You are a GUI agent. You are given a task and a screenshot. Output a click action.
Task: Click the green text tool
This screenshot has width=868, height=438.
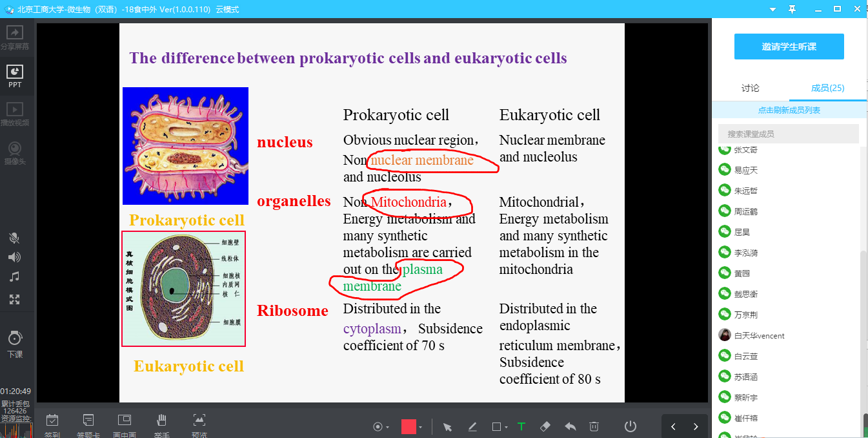[x=521, y=426]
